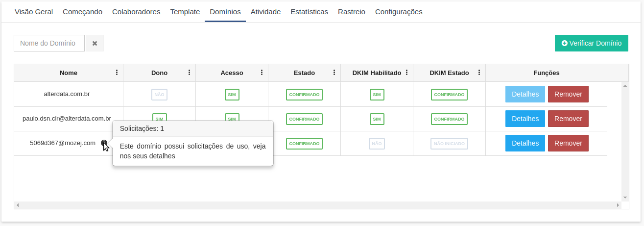The width and height of the screenshot is (644, 226).
Task: Click DKIM NÃO badge for 5069d367@mozej.com
Action: [x=377, y=144]
